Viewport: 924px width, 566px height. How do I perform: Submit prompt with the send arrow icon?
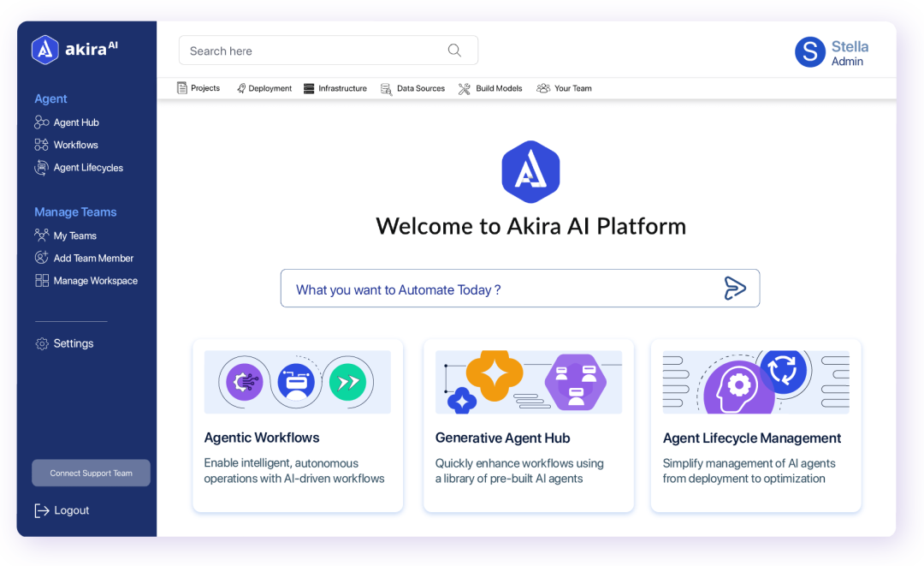(x=734, y=288)
